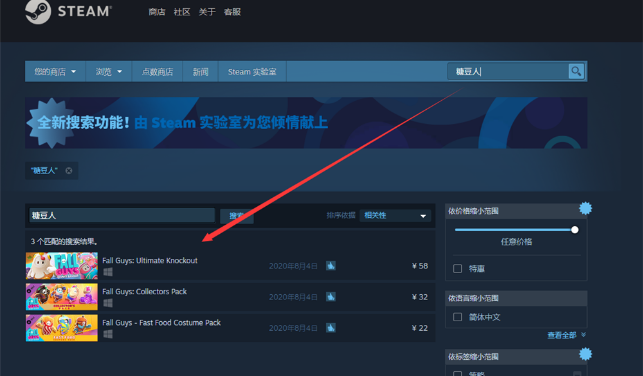Click the ¥ 32 price
The image size is (643, 376).
(420, 297)
